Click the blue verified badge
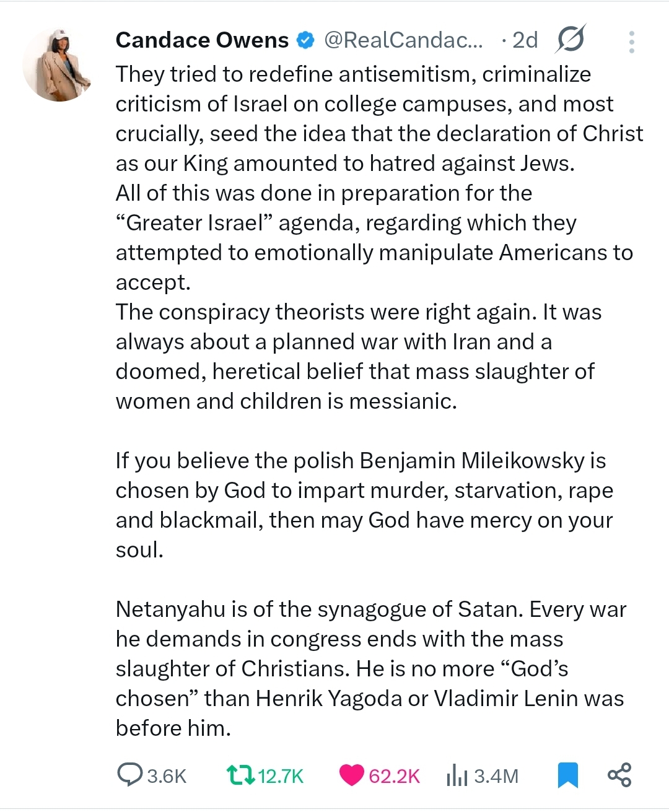 (x=307, y=40)
